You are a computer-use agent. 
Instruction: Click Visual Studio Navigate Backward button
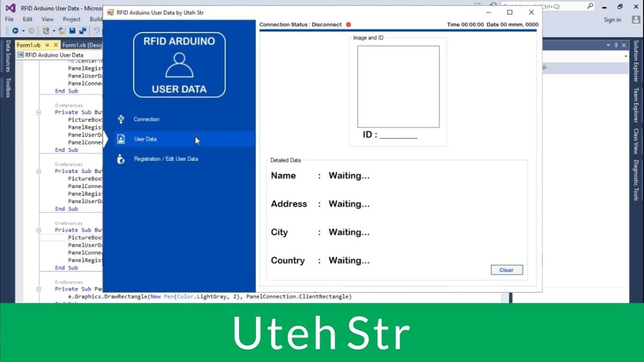[x=15, y=31]
